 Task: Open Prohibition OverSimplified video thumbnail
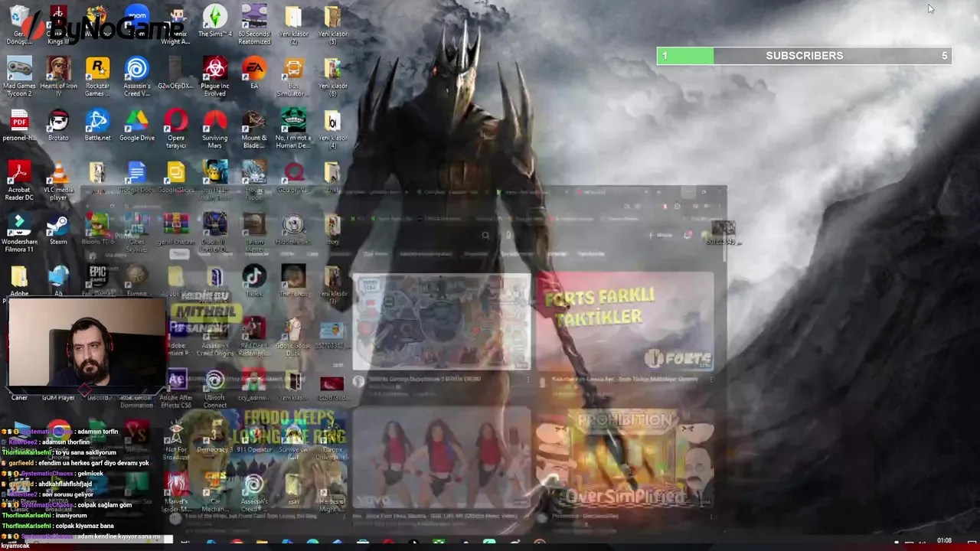(625, 457)
